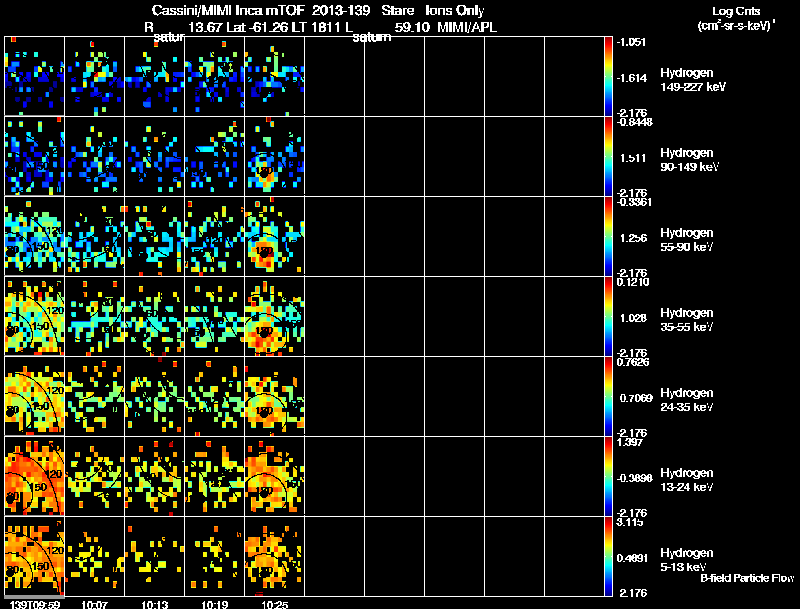The width and height of the screenshot is (800, 609).
Task: Click the 90-149 keV image at 10:25
Action: pos(274,156)
